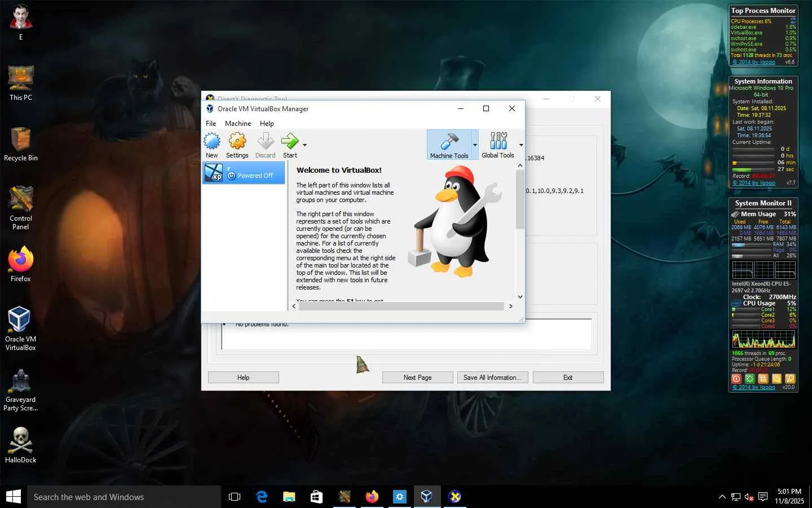Click the key icon in System Monitor II
The height and width of the screenshot is (508, 812).
(x=790, y=379)
